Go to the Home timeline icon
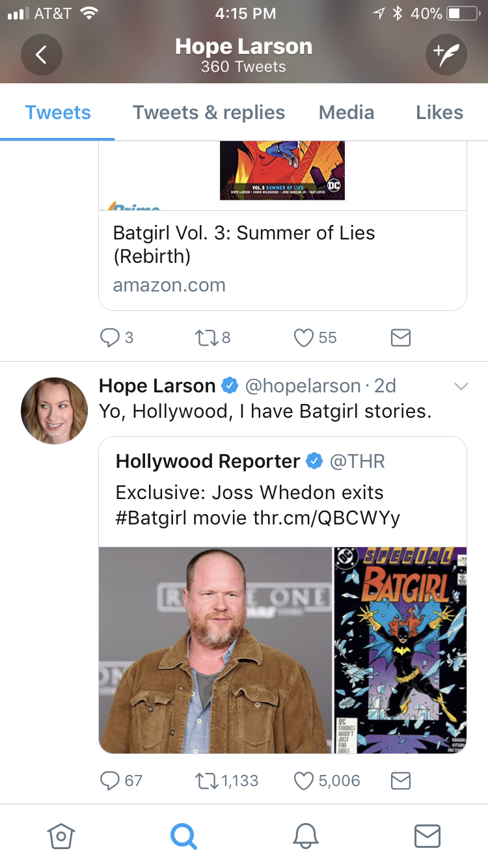Screen dimensions: 488x868 pos(61,835)
